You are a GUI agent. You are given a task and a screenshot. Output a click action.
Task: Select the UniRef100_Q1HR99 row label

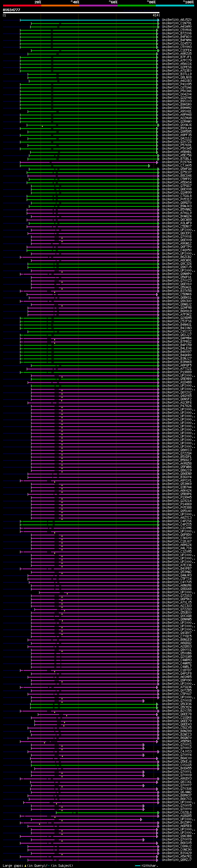tap(177, 193)
